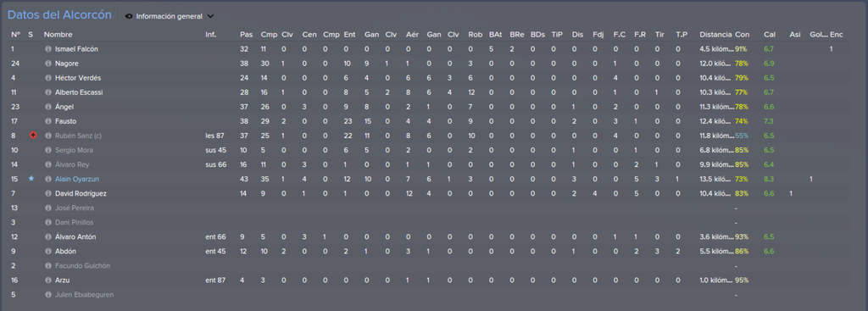Sort players by the Cal rating column
The width and height of the screenshot is (868, 311).
coord(770,34)
